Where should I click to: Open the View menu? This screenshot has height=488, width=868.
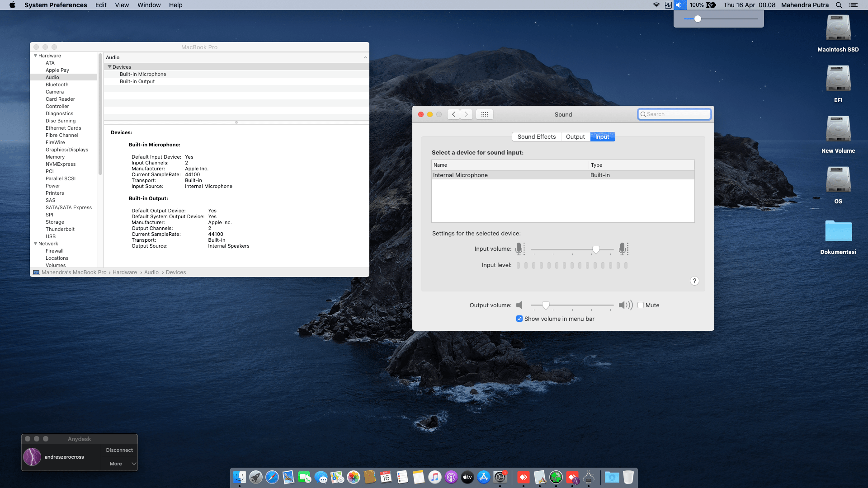tap(122, 5)
